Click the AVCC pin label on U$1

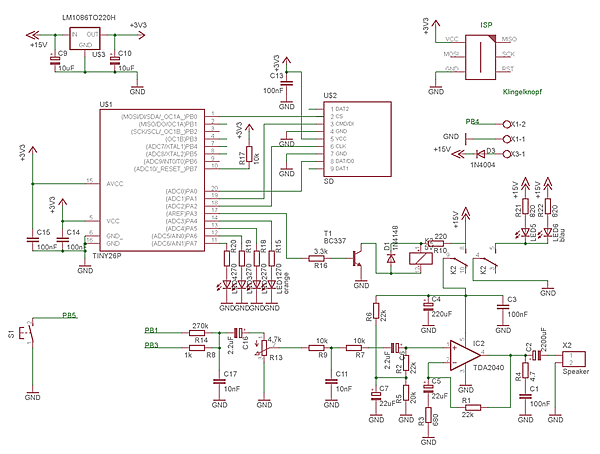coord(115,184)
